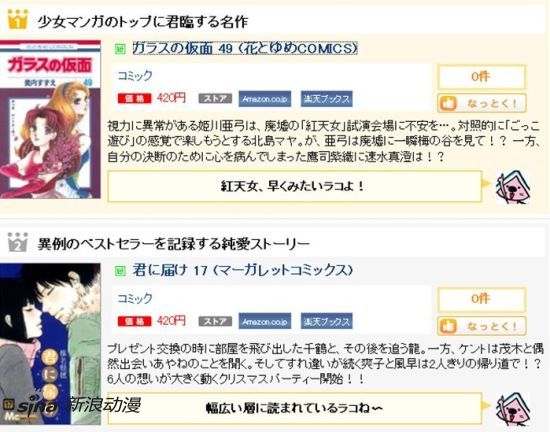
Task: Click thumbs-up icon for 君に届け
Action: pos(448,326)
